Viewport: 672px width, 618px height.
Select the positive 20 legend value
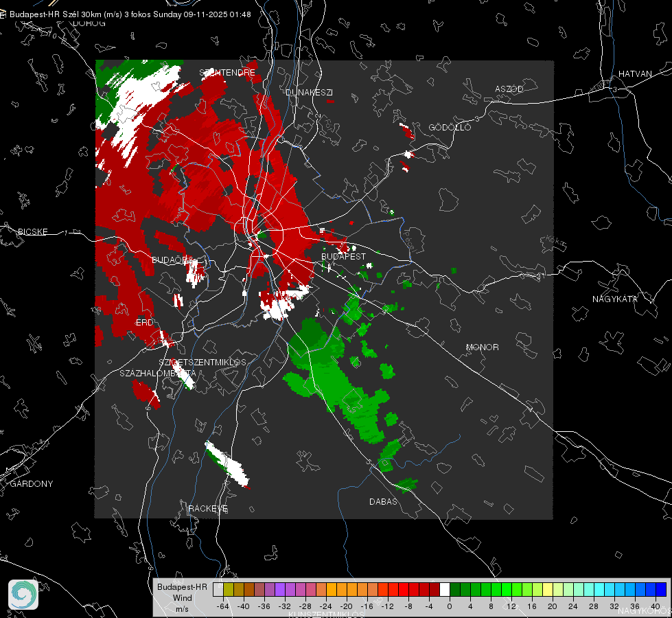tap(553, 606)
